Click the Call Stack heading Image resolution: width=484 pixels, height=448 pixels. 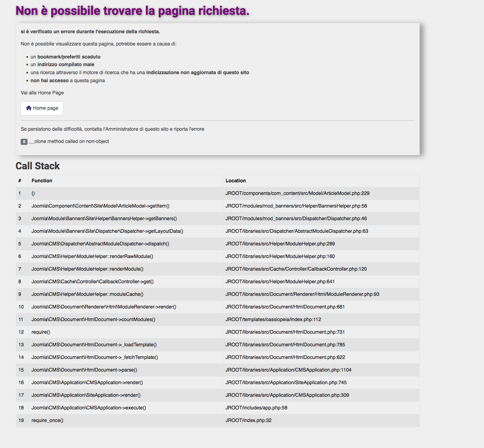[37, 166]
